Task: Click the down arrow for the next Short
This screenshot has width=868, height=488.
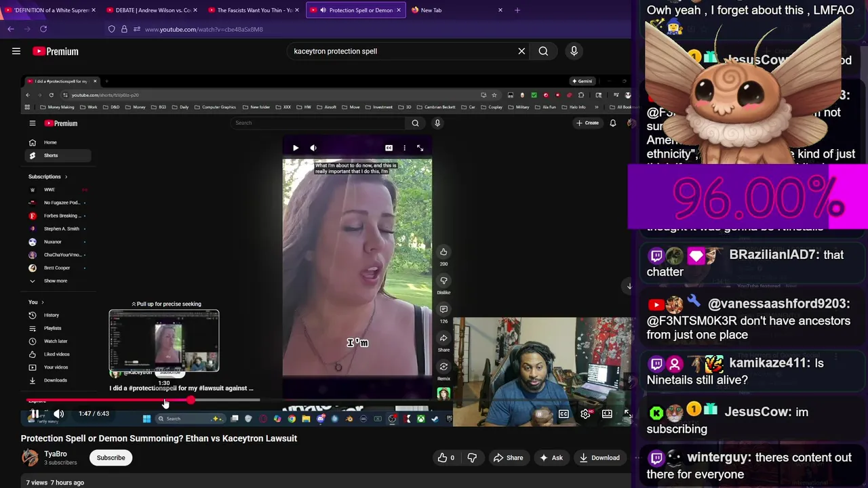Action: pos(629,286)
